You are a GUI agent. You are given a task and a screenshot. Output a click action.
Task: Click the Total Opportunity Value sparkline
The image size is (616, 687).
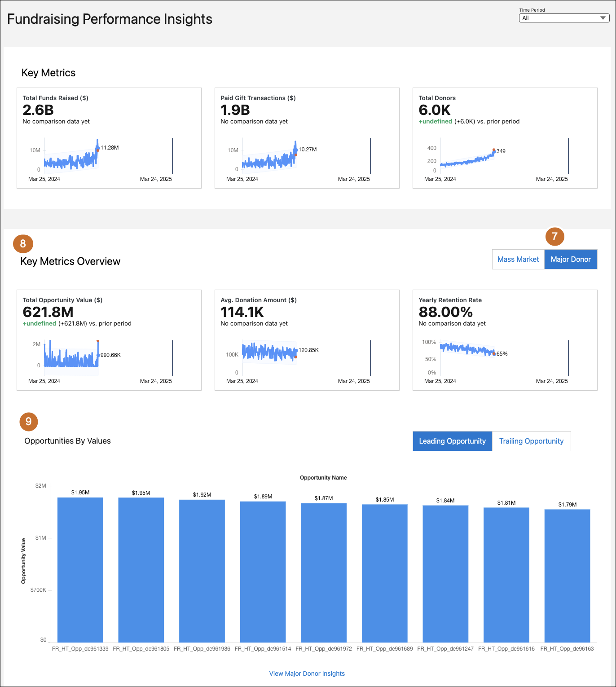click(98, 357)
